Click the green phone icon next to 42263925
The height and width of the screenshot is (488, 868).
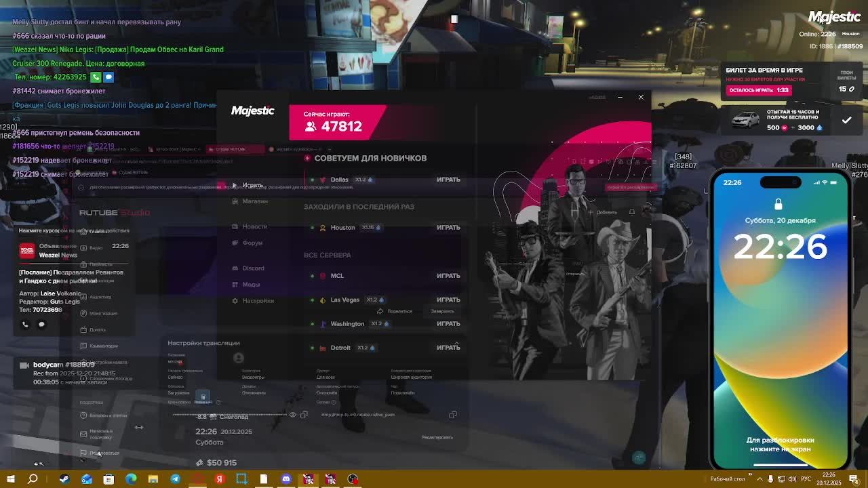tap(96, 77)
